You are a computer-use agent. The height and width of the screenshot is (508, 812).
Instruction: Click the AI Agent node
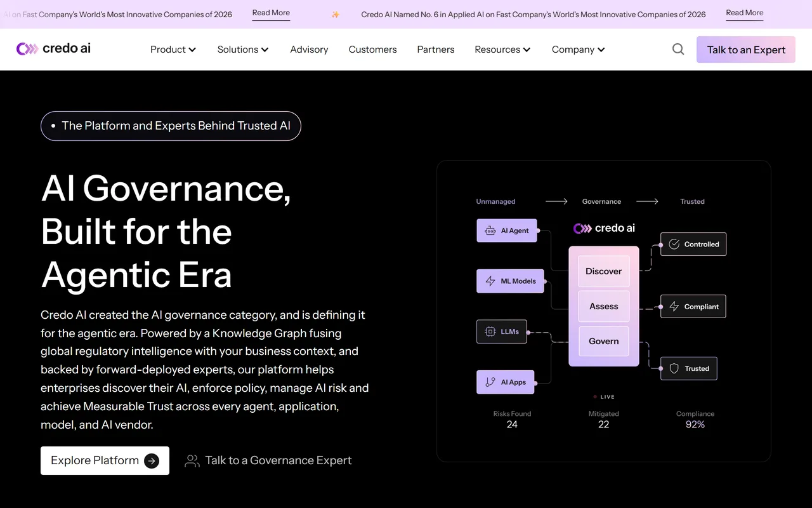pos(507,231)
